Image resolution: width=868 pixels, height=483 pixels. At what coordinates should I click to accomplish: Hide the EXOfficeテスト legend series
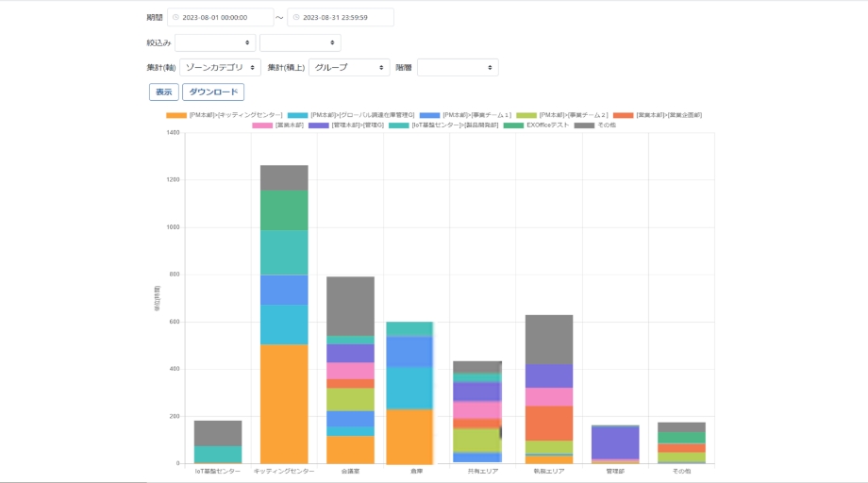(x=539, y=125)
